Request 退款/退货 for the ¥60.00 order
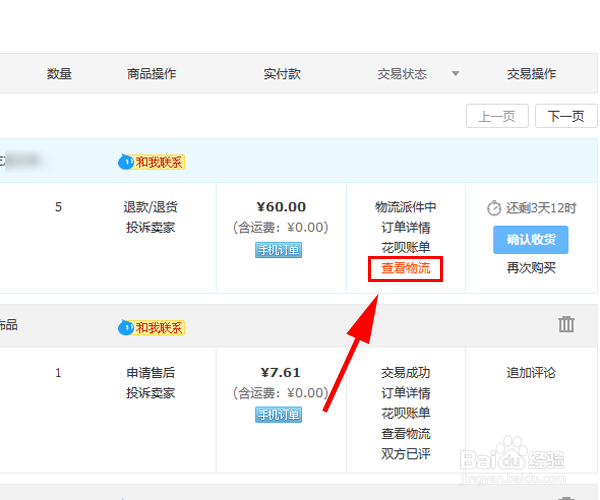The image size is (600, 500). pyautogui.click(x=150, y=207)
